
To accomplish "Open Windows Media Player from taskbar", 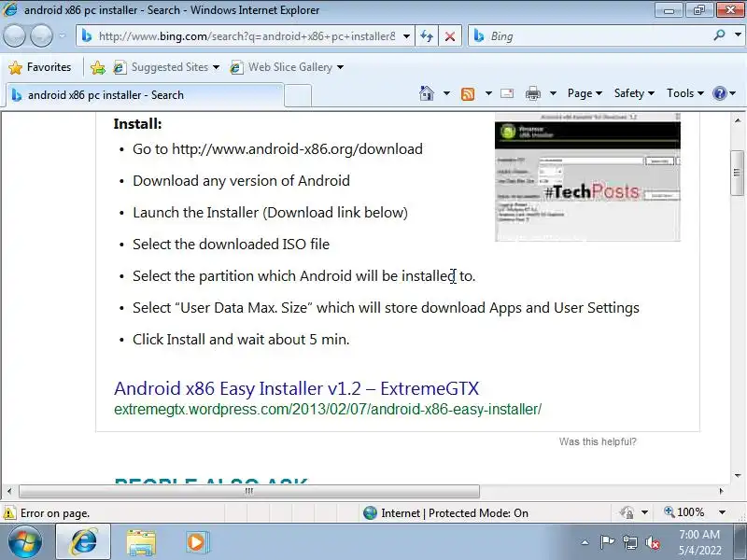I will point(196,542).
